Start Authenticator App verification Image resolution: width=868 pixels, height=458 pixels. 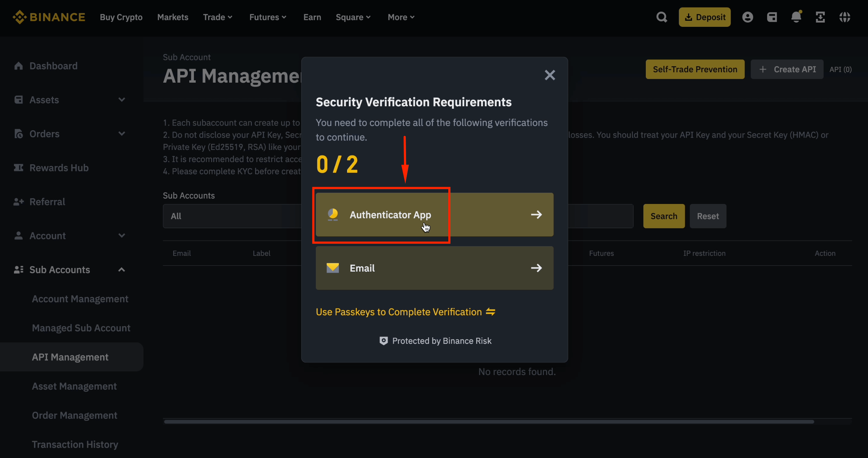[390, 215]
